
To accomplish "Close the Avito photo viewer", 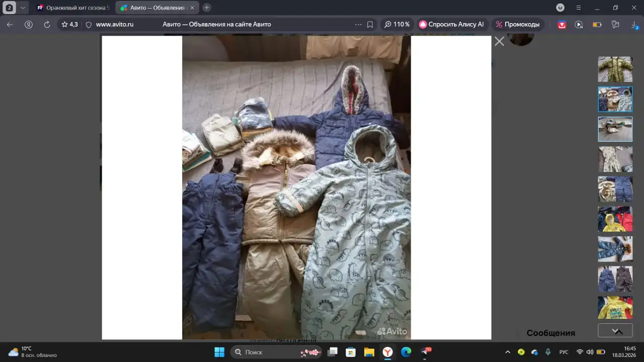I will (499, 42).
